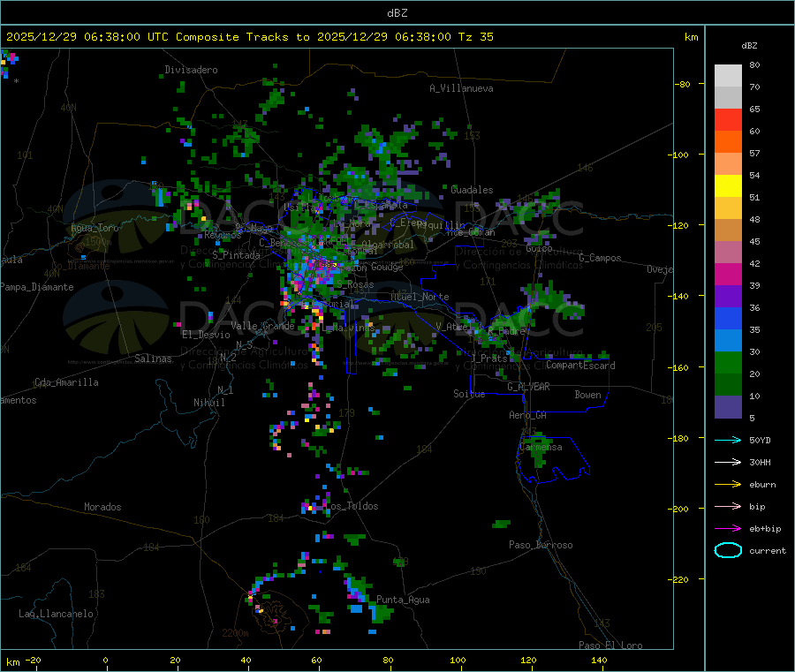Click the Paso_Barroso map label
795x672 pixels.
pos(541,545)
